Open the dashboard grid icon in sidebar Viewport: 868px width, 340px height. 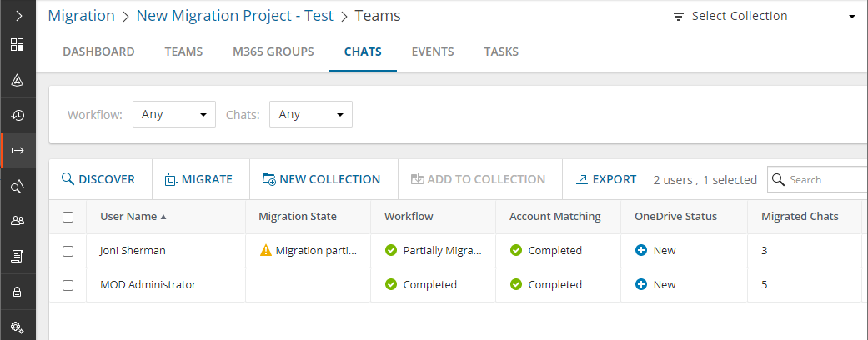tap(18, 45)
